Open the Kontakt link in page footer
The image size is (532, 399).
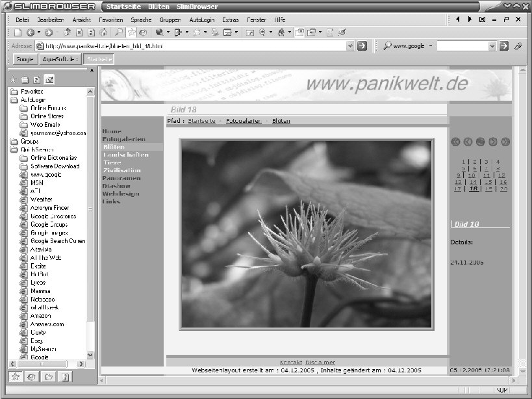(x=290, y=362)
